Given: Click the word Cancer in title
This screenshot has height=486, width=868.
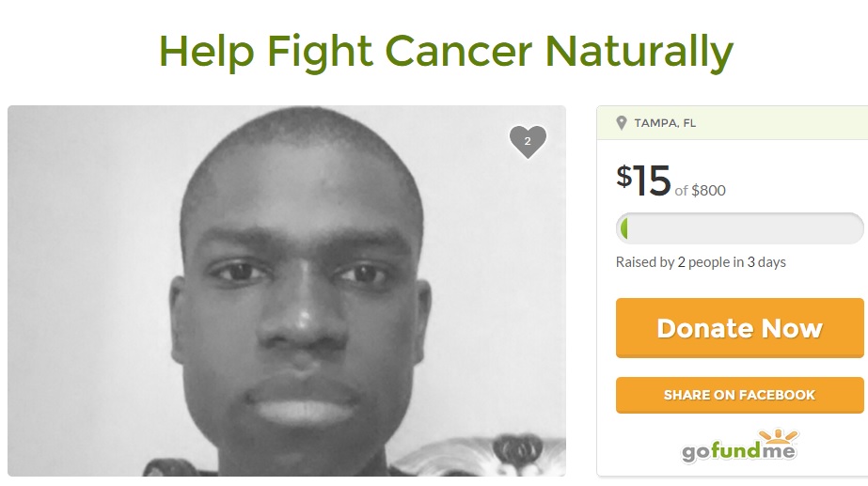Looking at the screenshot, I should pyautogui.click(x=458, y=51).
